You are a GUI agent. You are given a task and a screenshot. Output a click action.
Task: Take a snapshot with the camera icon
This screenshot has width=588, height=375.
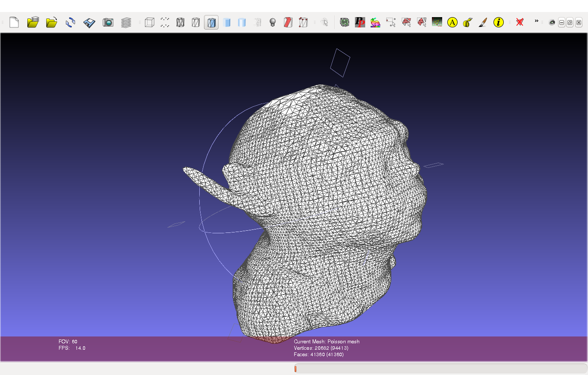[x=108, y=22]
